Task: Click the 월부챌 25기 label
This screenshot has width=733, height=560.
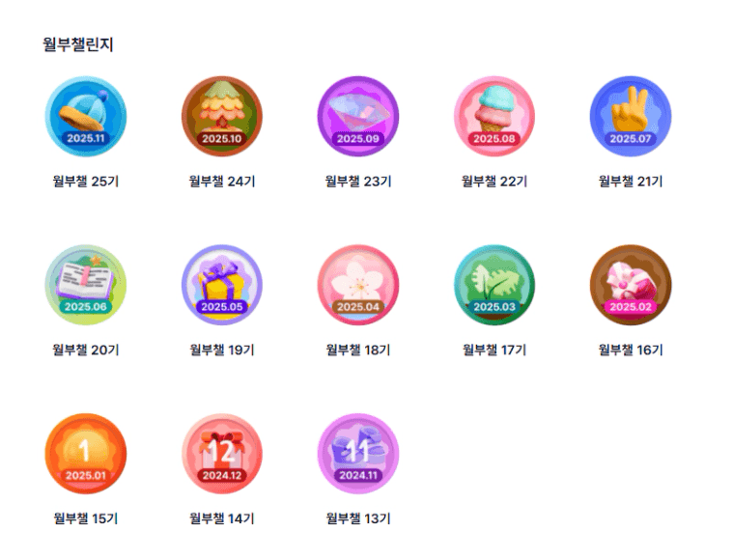Action: (x=86, y=182)
